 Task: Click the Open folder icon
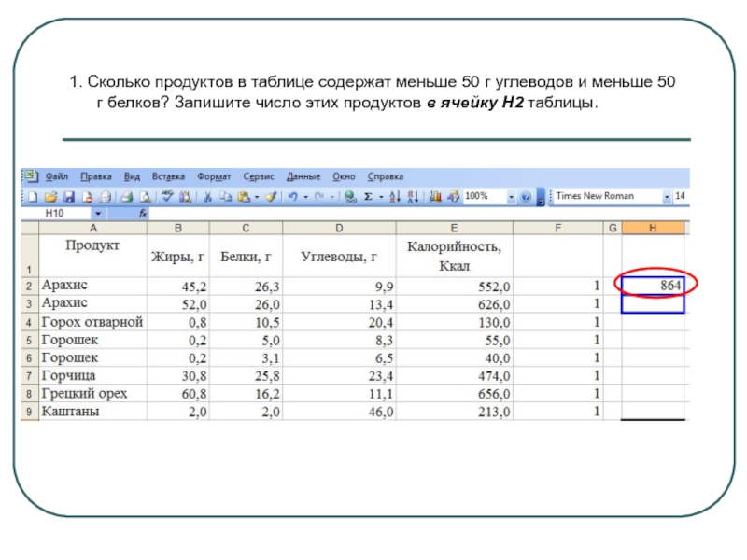[51, 197]
